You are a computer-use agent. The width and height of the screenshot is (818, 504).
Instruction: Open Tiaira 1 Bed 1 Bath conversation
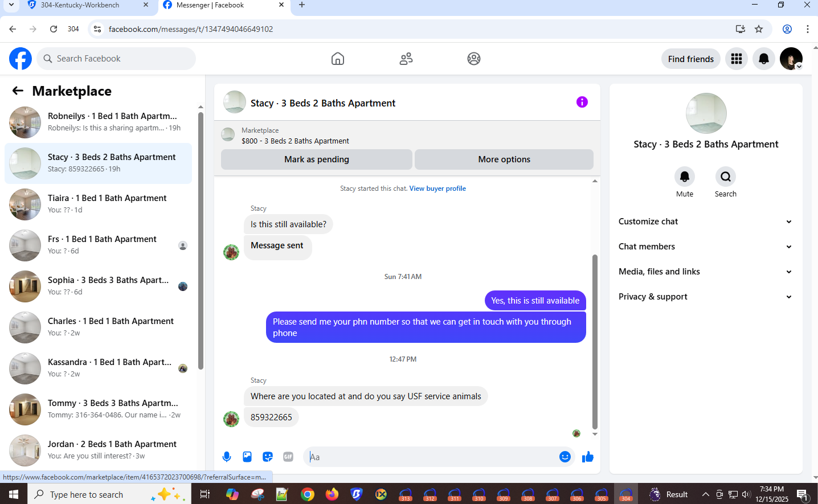(99, 204)
